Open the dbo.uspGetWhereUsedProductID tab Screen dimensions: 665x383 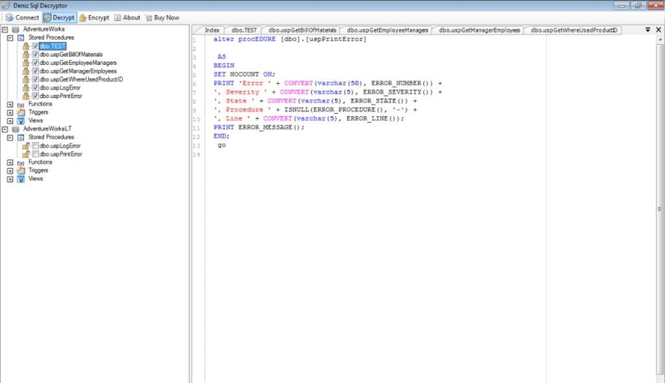click(x=574, y=30)
